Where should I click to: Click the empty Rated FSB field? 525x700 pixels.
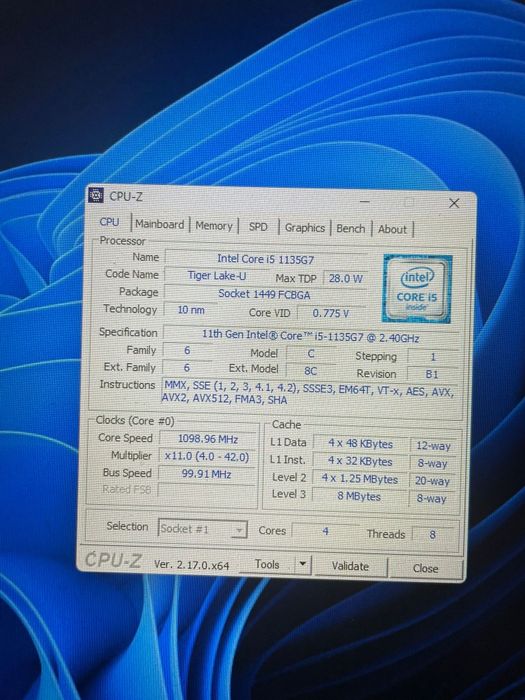[x=206, y=491]
